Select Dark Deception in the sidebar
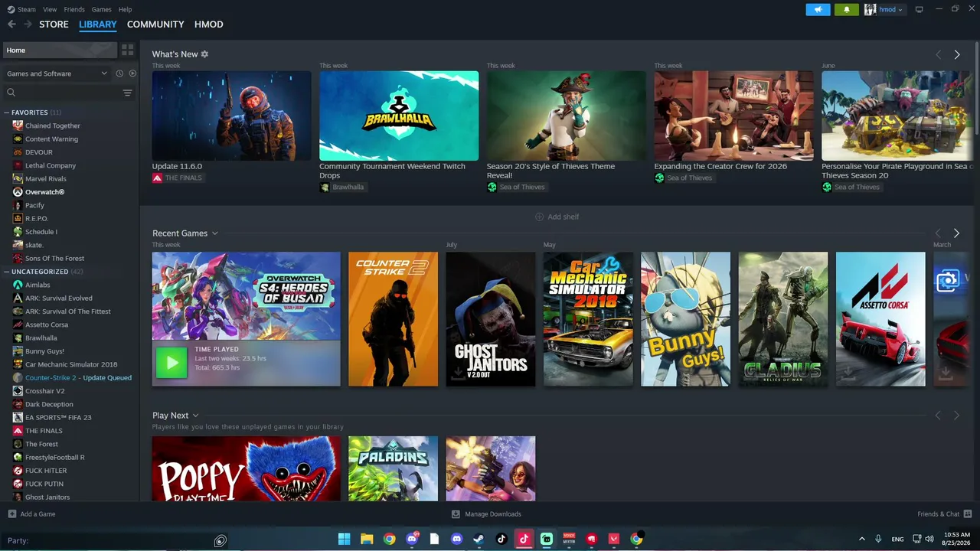The height and width of the screenshot is (551, 980). (49, 404)
